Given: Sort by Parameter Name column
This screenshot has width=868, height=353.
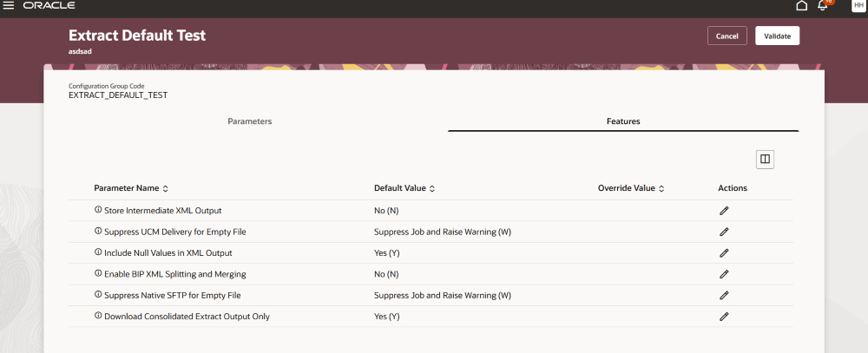Looking at the screenshot, I should point(165,189).
